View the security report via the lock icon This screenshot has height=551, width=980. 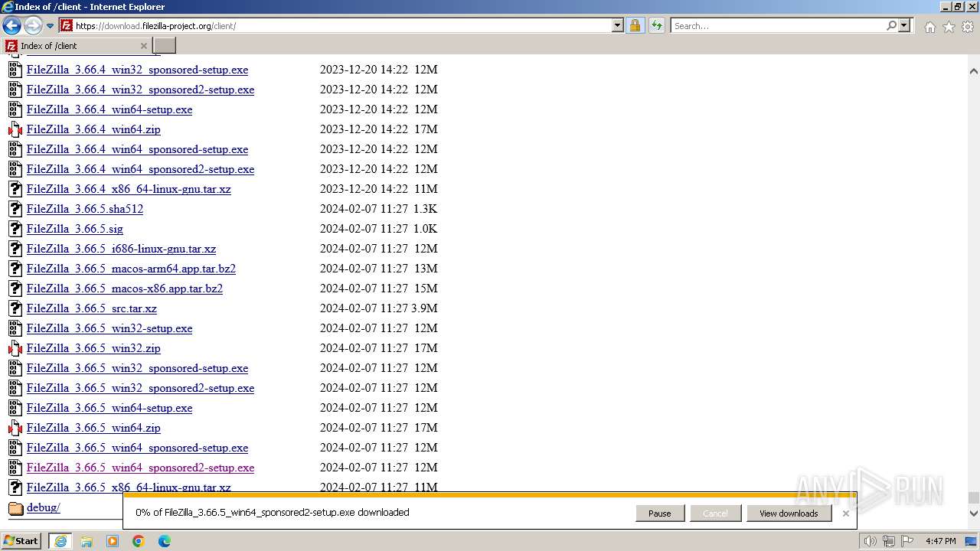pos(635,25)
